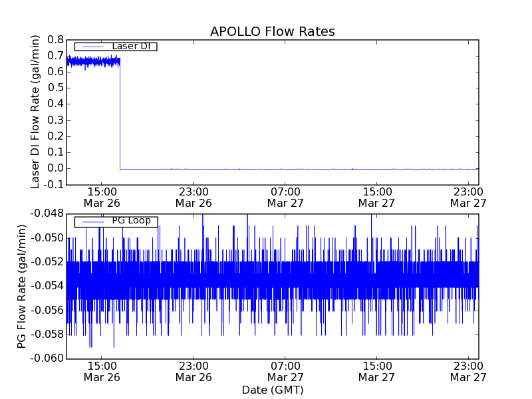Click the PG Flow Rate y-axis label
The height and width of the screenshot is (399, 532).
pyautogui.click(x=22, y=286)
